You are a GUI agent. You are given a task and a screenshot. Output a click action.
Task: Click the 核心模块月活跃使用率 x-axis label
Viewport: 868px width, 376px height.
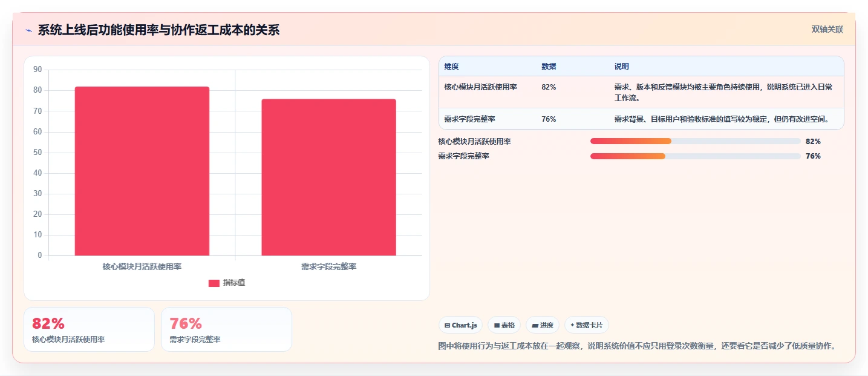click(x=142, y=266)
